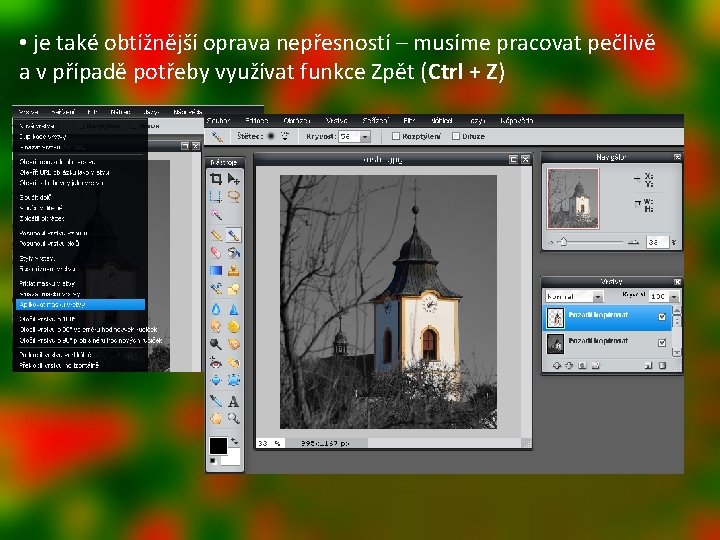Click the background white color swatch
Screen dimensions: 720x540
click(232, 457)
